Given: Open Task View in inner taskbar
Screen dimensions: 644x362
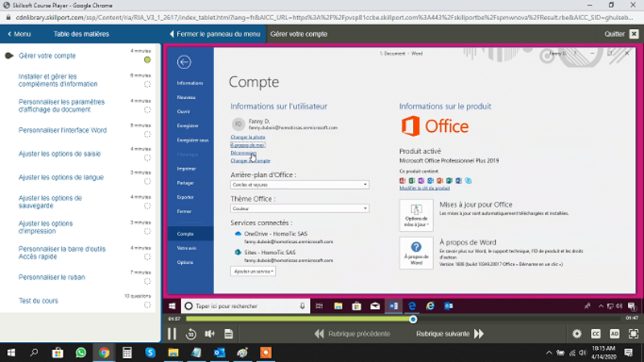Looking at the screenshot, I should [x=319, y=306].
